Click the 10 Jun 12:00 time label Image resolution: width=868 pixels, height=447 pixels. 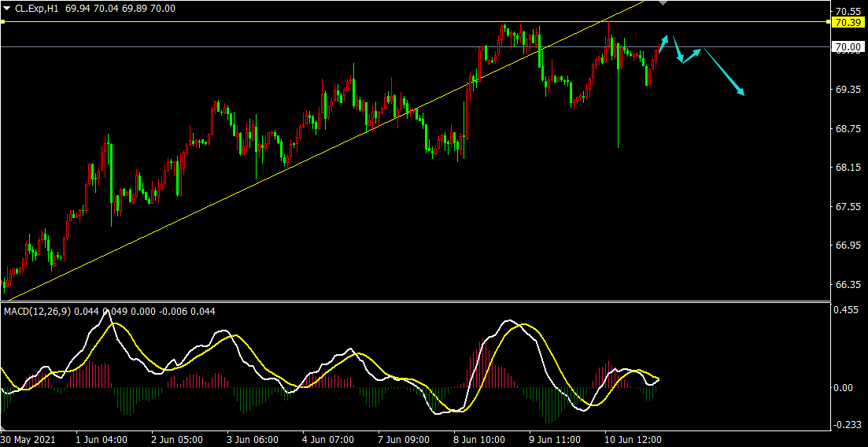[633, 440]
